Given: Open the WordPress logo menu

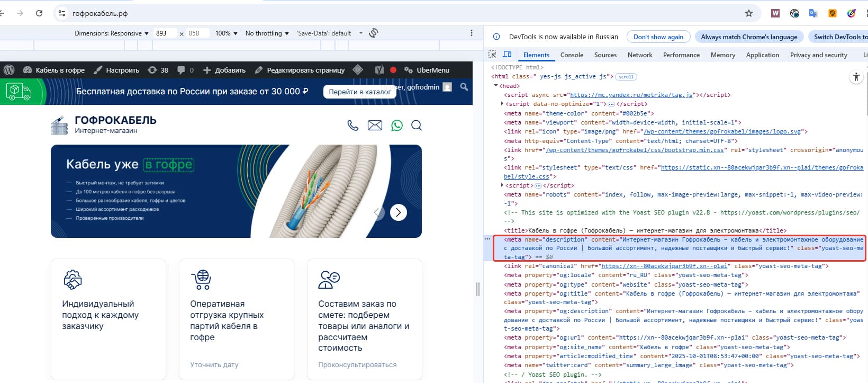Looking at the screenshot, I should pos(9,70).
